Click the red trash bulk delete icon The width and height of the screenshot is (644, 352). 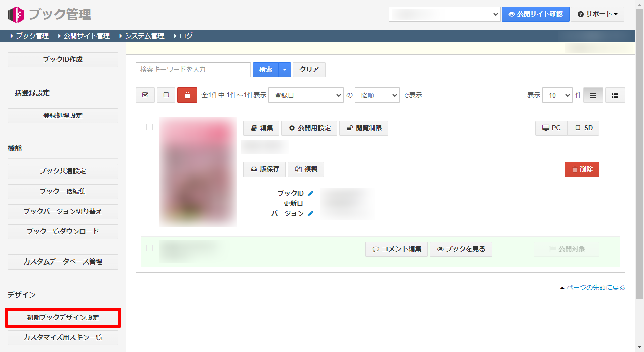point(187,95)
